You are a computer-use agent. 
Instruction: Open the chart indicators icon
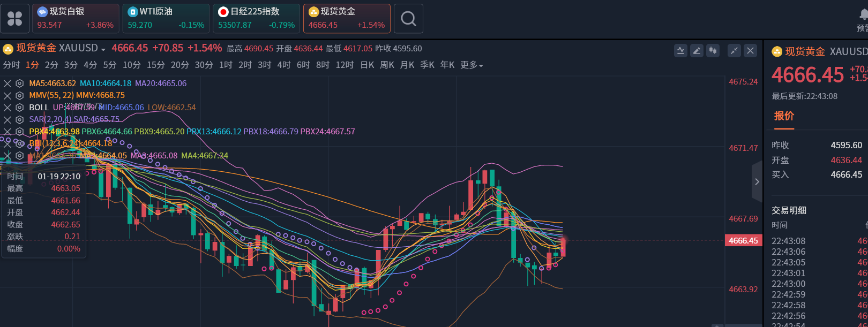(x=680, y=51)
